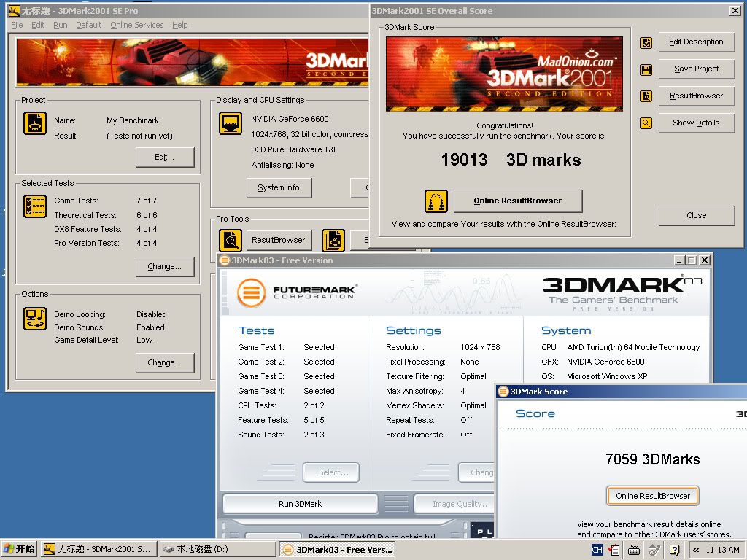Viewport: 747px width, 560px height.
Task: Click the "(Tests not run yet)" result text
Action: (139, 136)
